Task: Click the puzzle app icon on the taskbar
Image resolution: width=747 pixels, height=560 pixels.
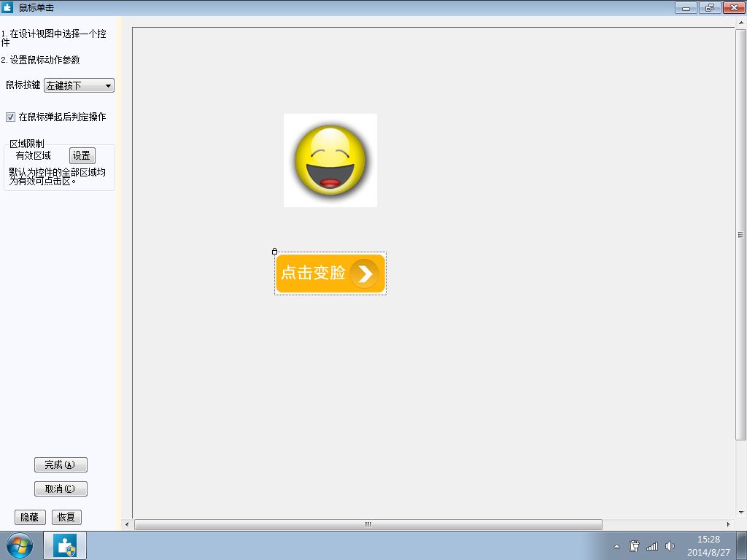Action: 65,545
